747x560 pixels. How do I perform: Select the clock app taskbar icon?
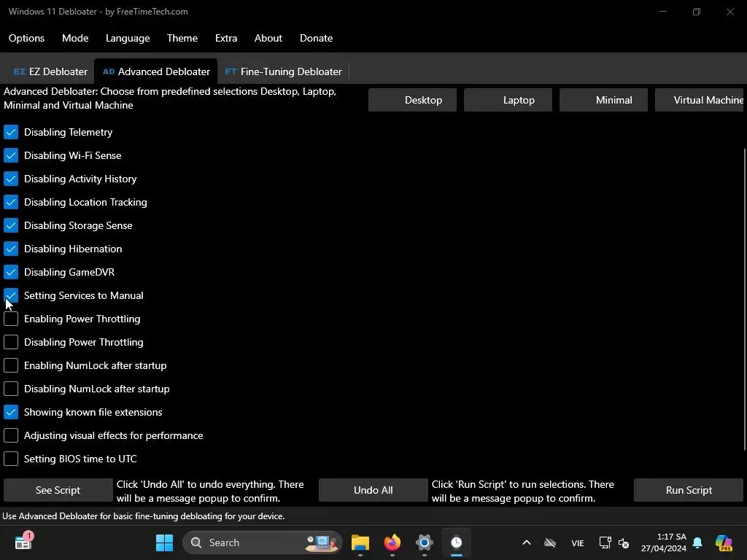pyautogui.click(x=457, y=542)
